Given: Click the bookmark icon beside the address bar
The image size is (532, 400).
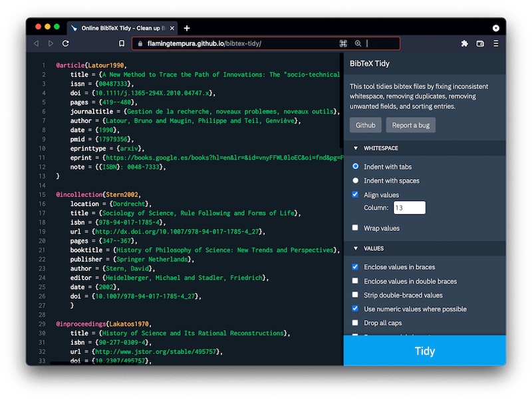Looking at the screenshot, I should pos(122,43).
